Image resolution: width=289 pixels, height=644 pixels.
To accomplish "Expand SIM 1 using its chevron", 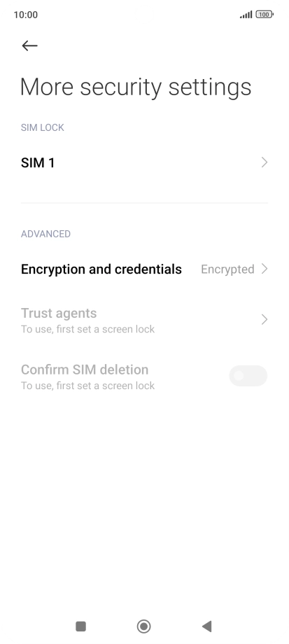I will click(265, 162).
